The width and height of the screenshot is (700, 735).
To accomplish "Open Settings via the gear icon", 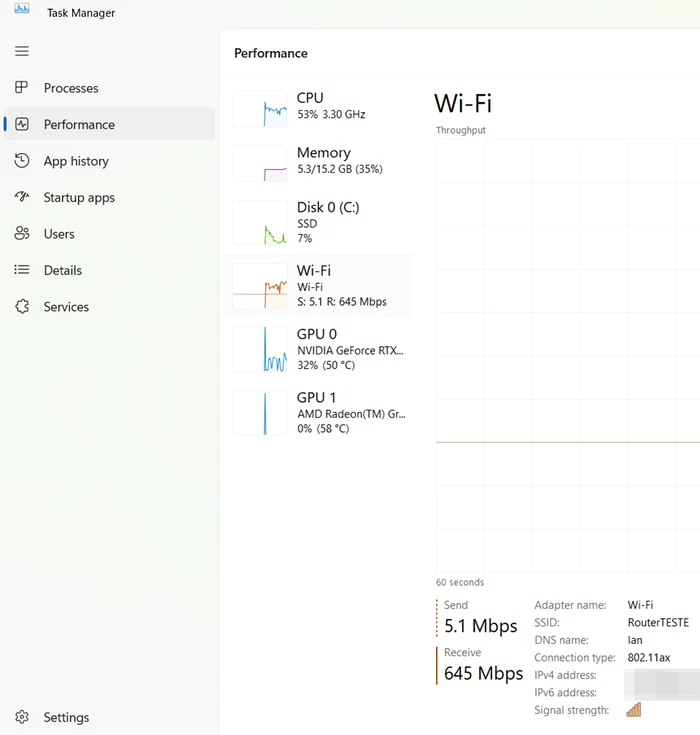I will pyautogui.click(x=22, y=717).
